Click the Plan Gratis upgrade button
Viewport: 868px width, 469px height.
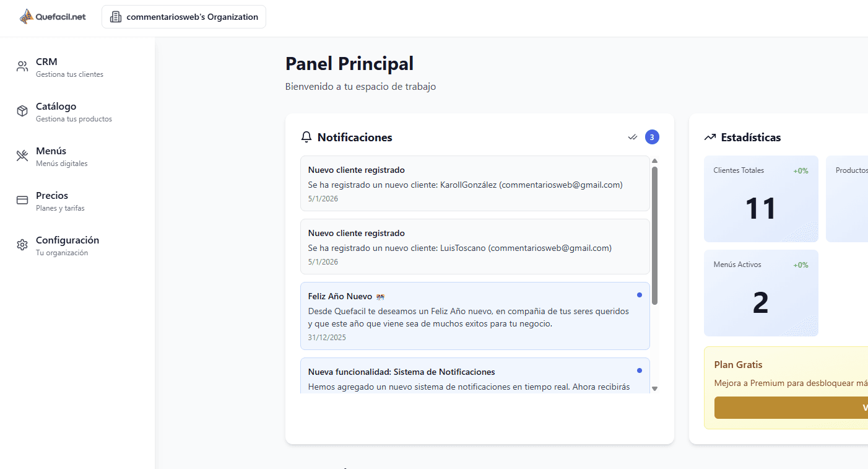click(791, 408)
